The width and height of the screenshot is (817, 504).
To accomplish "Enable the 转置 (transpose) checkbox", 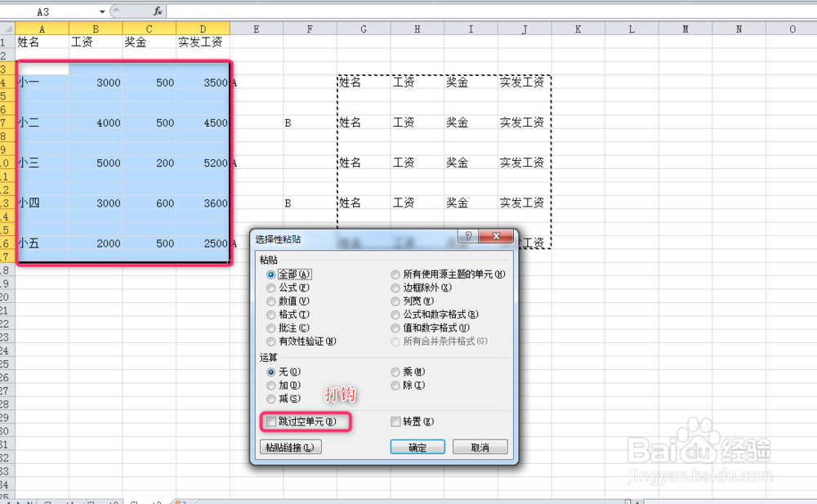I will 395,421.
